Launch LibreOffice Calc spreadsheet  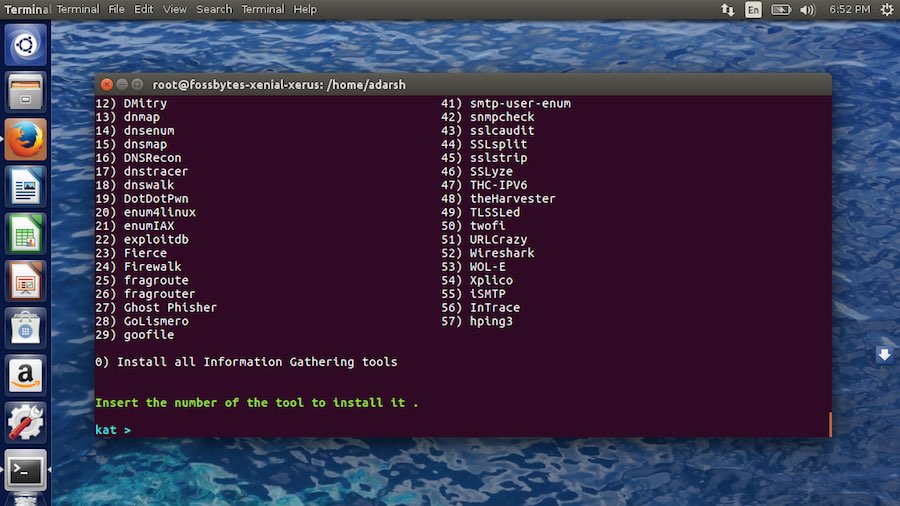[x=26, y=233]
